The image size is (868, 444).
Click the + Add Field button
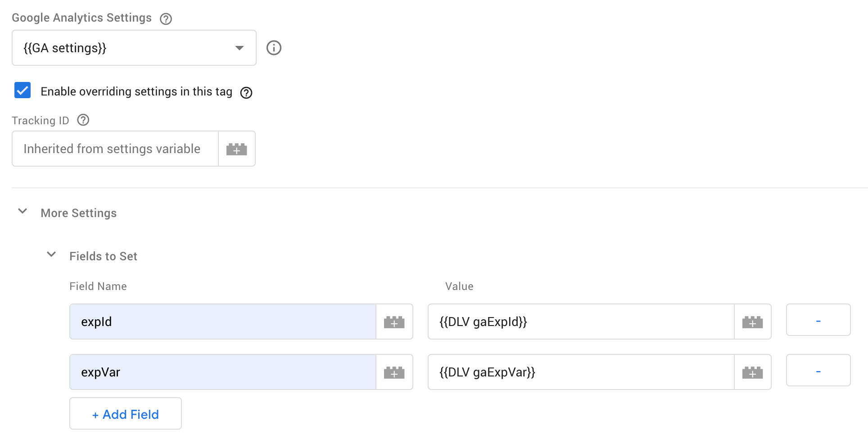(x=125, y=413)
